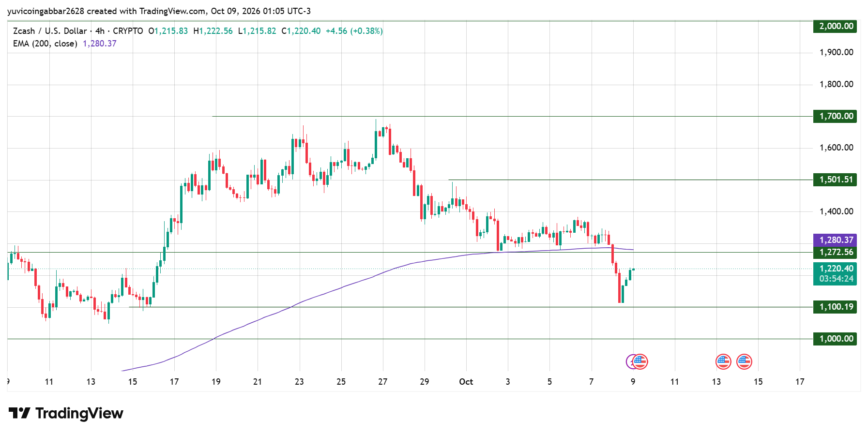Select the EMA legend value 1,280.37

point(100,44)
